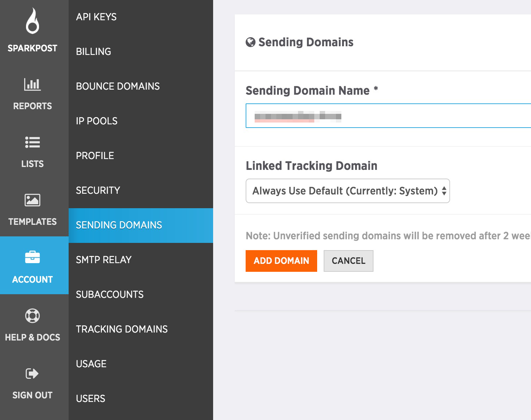Open Templates via the picture icon
This screenshot has height=420, width=531.
(x=33, y=200)
